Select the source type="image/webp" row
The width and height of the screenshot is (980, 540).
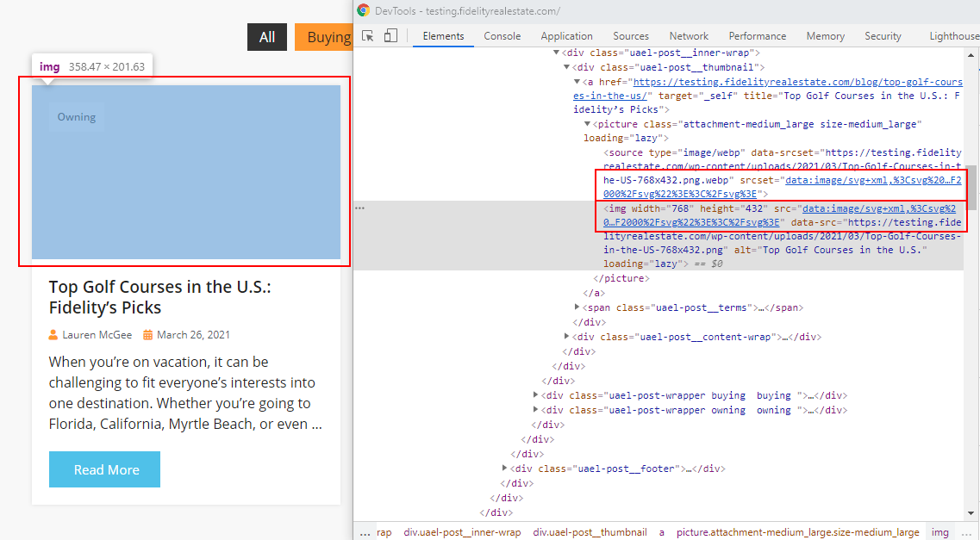782,173
